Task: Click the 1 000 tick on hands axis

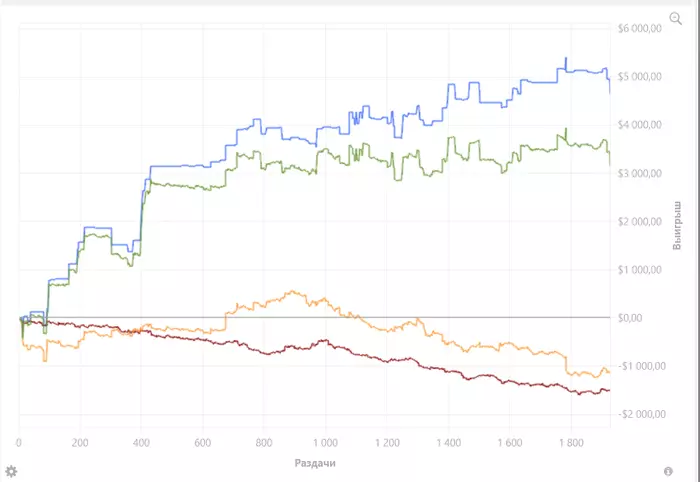Action: (325, 443)
